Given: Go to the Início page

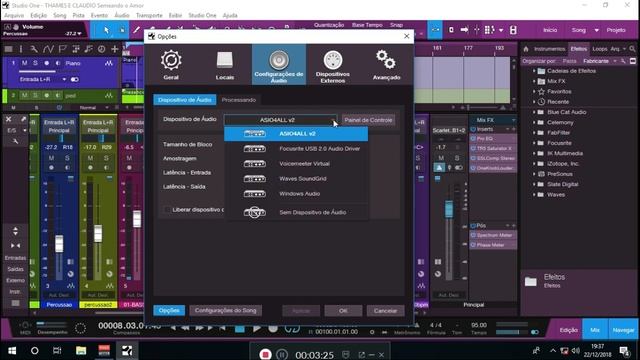Looking at the screenshot, I should pyautogui.click(x=550, y=30).
